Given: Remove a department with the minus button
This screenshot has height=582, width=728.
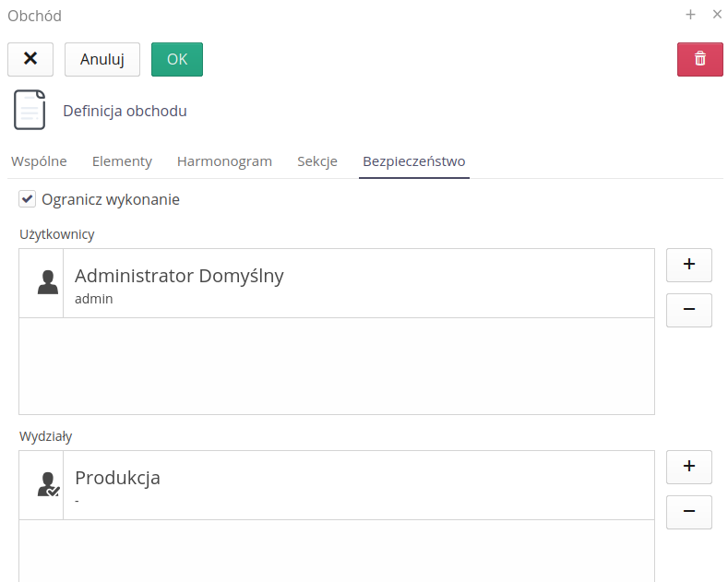Looking at the screenshot, I should point(688,512).
